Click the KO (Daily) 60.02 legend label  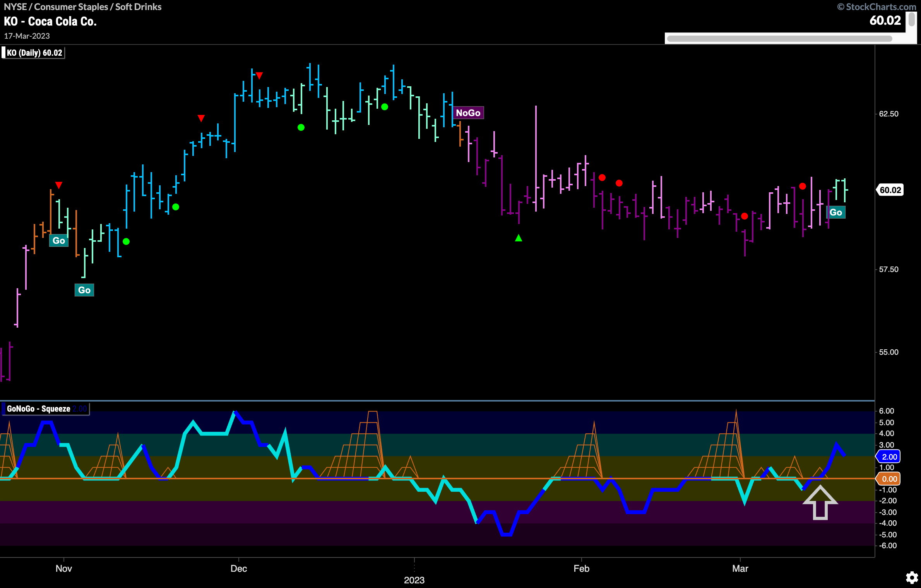34,53
